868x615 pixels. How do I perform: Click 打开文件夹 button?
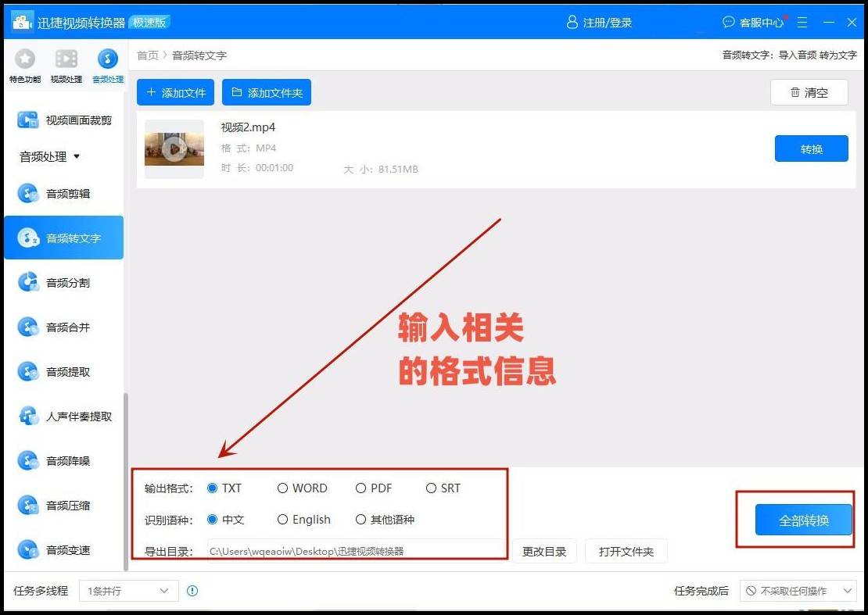(626, 552)
